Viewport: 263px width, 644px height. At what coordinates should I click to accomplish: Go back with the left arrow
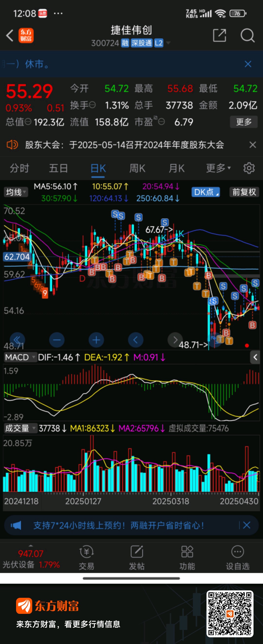tap(10, 35)
